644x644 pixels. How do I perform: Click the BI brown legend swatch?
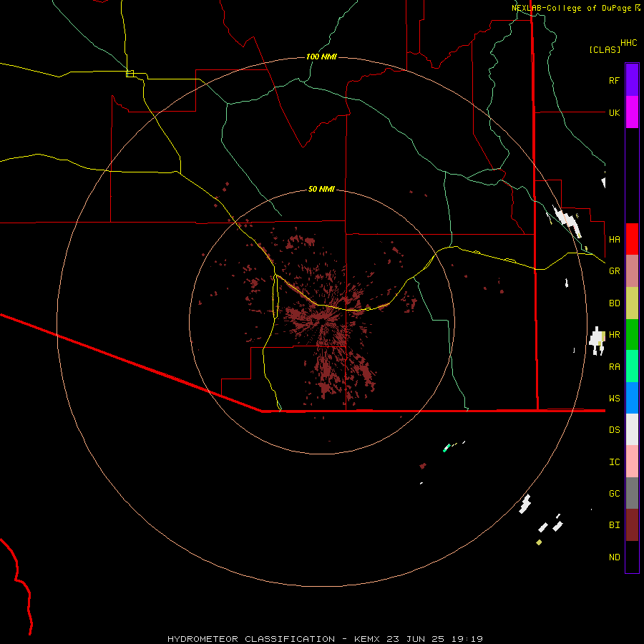[x=632, y=525]
